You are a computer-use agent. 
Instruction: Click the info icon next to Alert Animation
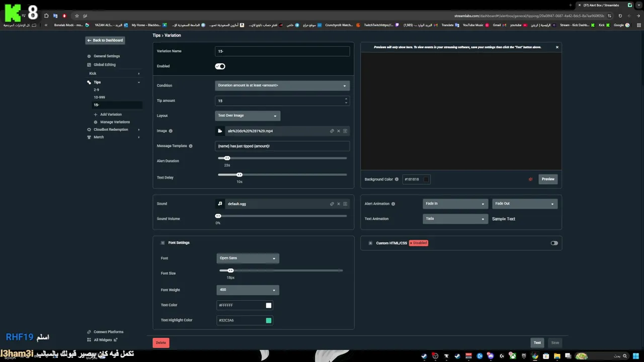(x=393, y=204)
